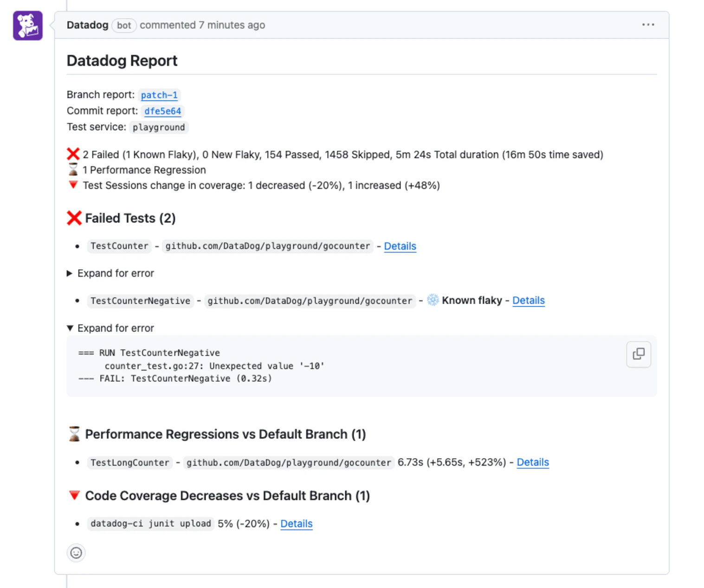Click the Datadog bot avatar
Screen dimensions: 704x588
pos(28,26)
